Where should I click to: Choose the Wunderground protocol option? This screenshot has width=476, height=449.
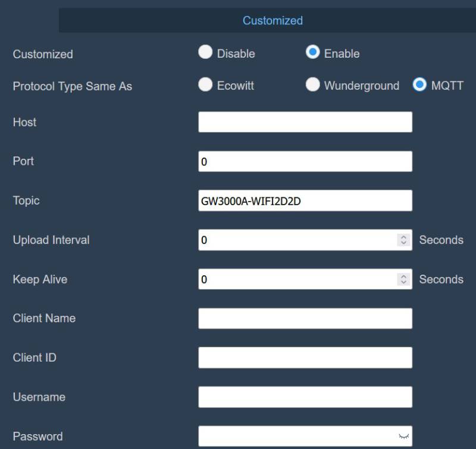point(312,85)
